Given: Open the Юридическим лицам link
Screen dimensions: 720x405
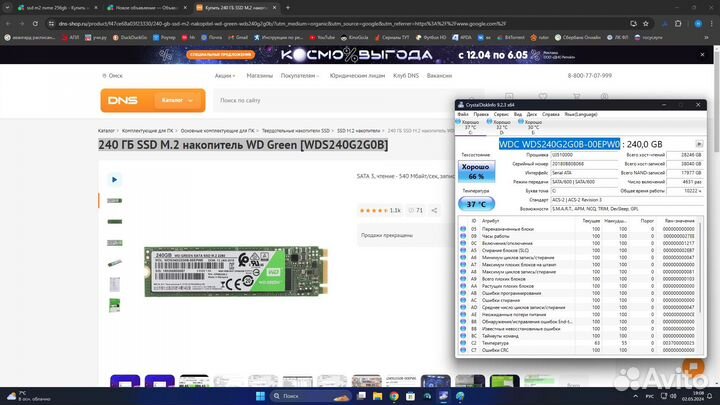Looking at the screenshot, I should tap(357, 76).
